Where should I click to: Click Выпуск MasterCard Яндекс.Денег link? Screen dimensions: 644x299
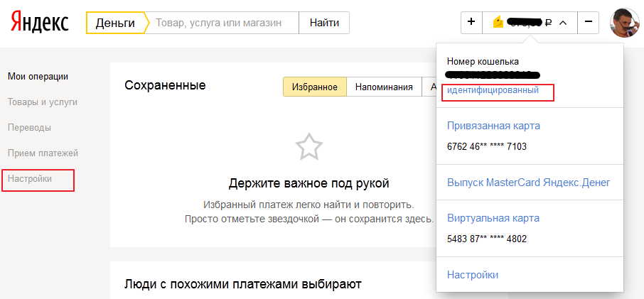[528, 183]
